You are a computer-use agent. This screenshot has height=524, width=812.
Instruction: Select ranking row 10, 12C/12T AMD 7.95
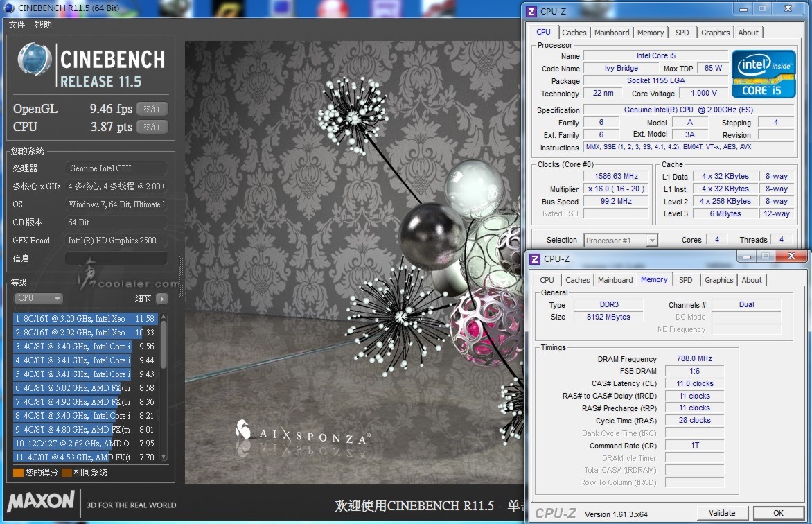coord(85,444)
